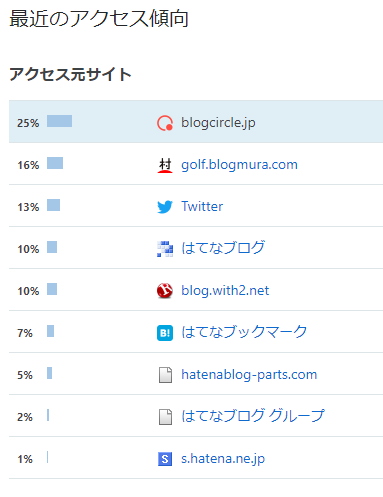
Task: Click the blue S s.hatena.ne.jp icon
Action: 165,459
